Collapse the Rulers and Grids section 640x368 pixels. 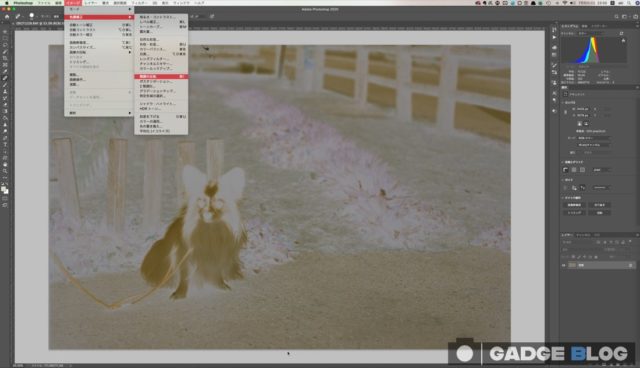(x=562, y=162)
